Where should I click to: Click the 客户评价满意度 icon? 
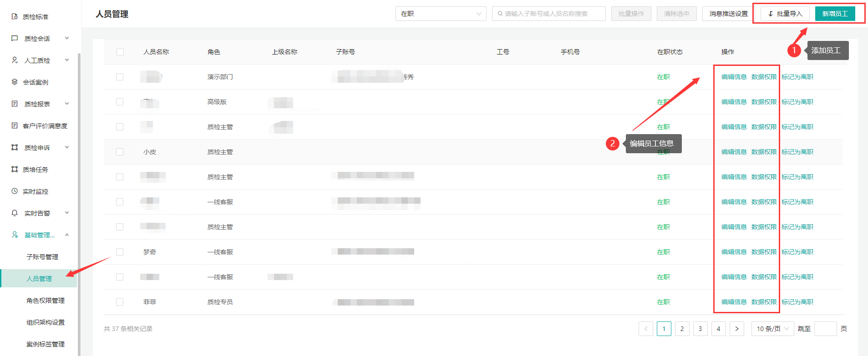pyautogui.click(x=15, y=125)
